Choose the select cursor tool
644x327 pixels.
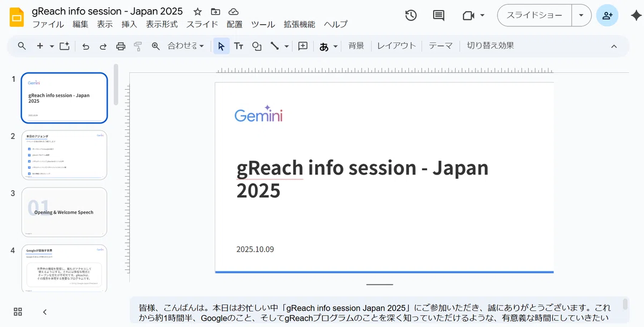221,46
